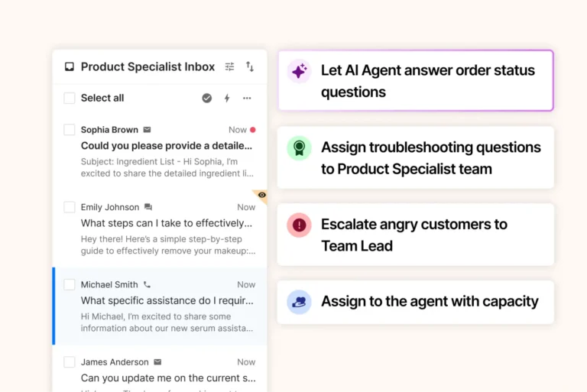The height and width of the screenshot is (392, 587).
Task: Open James Anderson's 'Can you update me' message
Action: 168,377
